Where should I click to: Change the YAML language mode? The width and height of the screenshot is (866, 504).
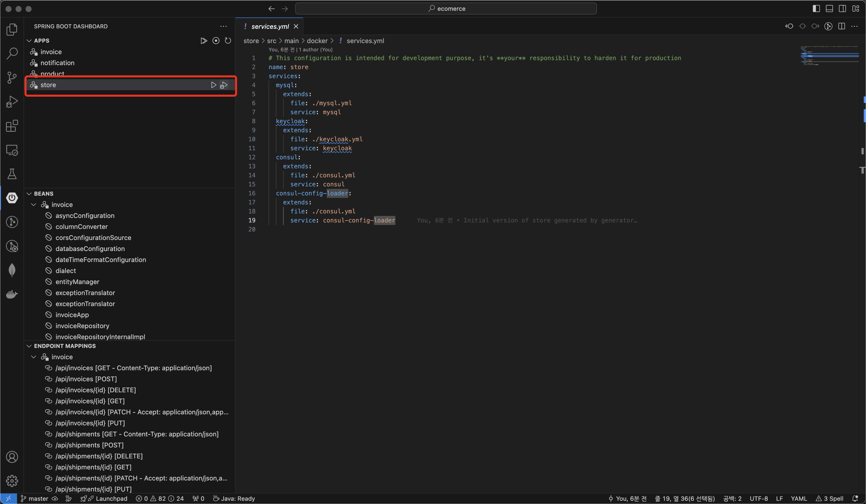[799, 498]
